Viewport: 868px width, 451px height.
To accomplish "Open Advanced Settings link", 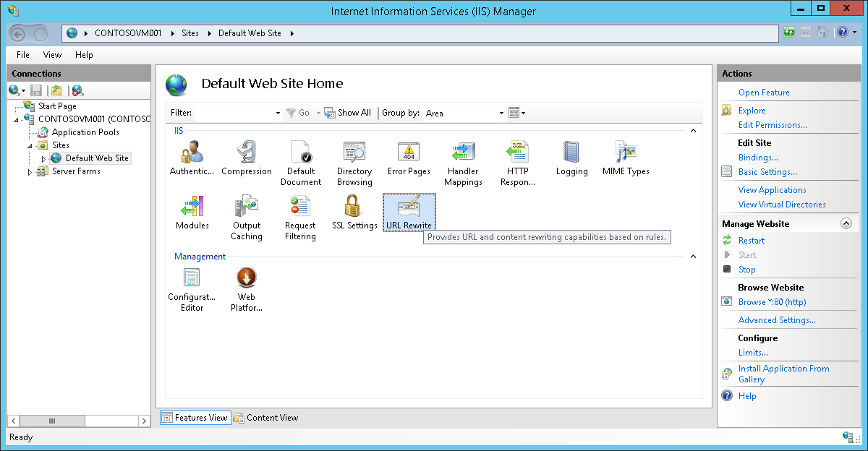I will click(x=777, y=320).
